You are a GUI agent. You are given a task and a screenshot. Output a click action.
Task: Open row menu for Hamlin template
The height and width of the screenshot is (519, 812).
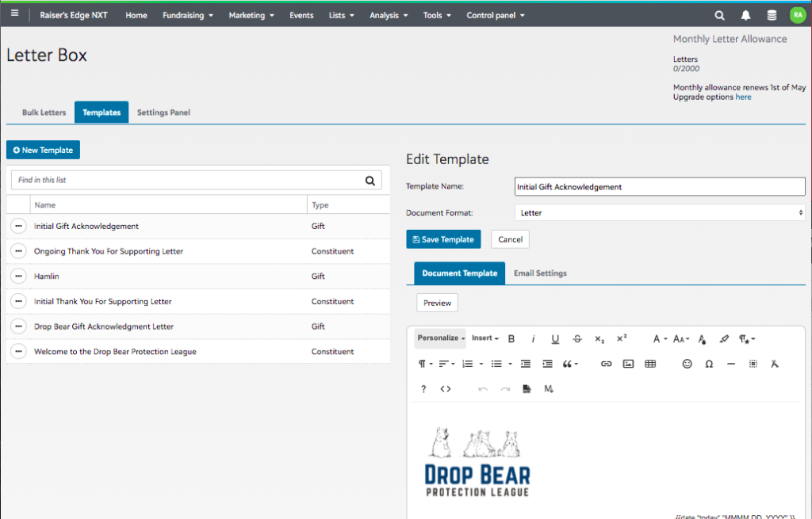click(18, 277)
